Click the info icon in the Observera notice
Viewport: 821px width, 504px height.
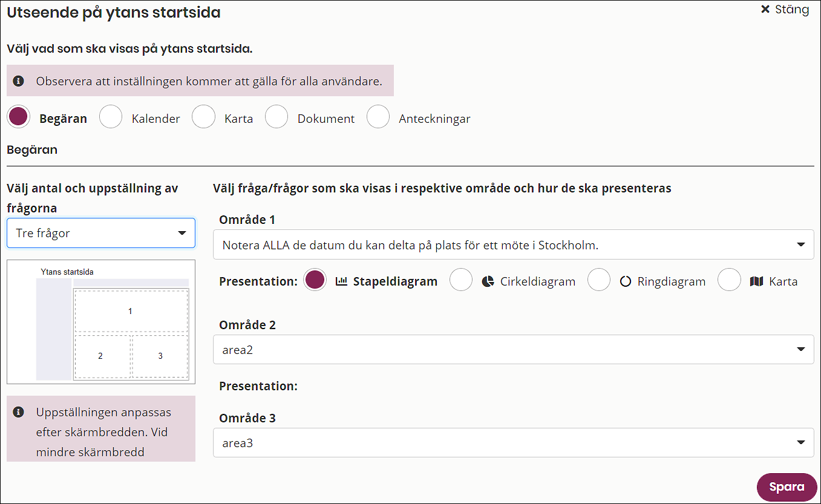[18, 80]
